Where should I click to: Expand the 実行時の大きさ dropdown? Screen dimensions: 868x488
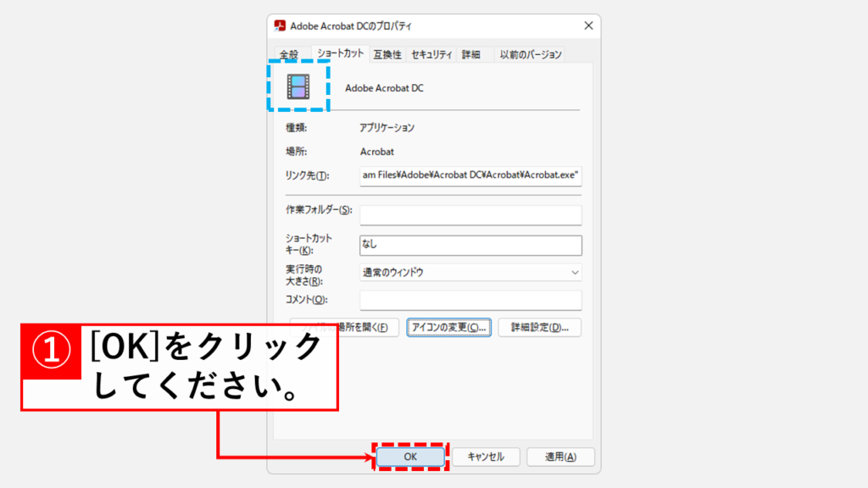[470, 272]
